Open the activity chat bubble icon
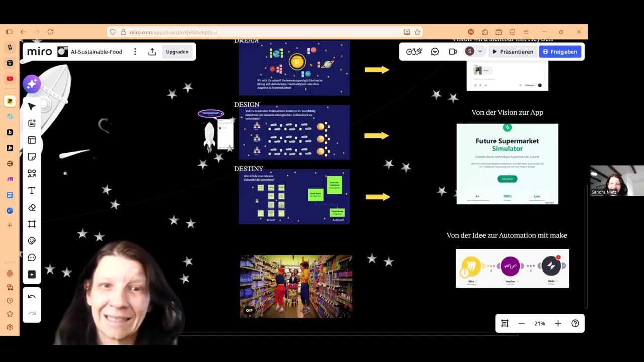This screenshot has height=362, width=644. [435, 51]
